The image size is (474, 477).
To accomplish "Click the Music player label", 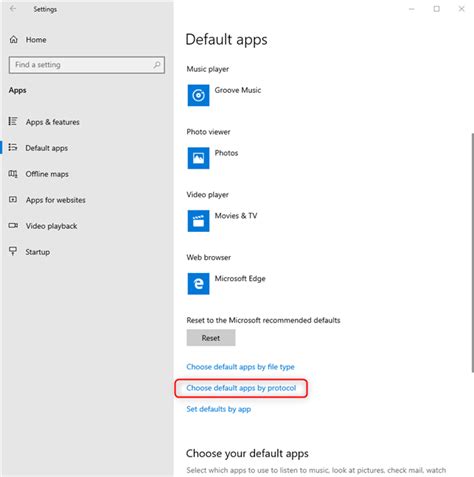I will pyautogui.click(x=208, y=69).
